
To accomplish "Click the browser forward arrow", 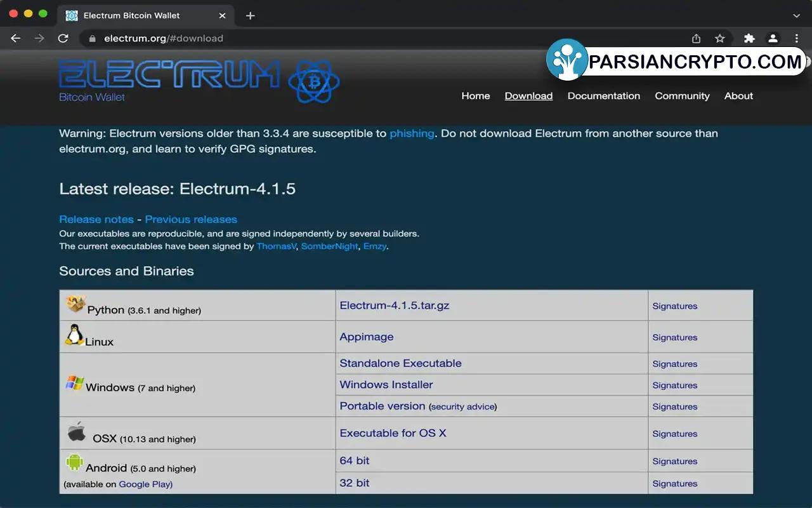I will (39, 38).
